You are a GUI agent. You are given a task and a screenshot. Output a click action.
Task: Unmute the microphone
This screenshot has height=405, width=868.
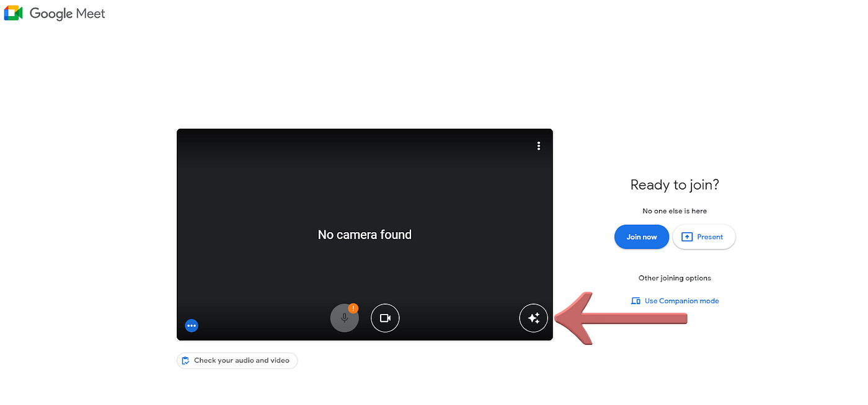(x=344, y=318)
